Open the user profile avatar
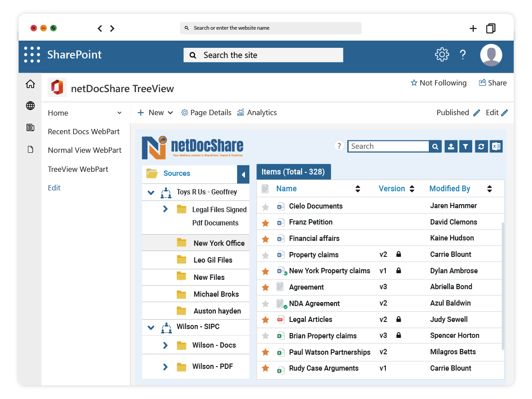532x399 pixels. [x=491, y=55]
